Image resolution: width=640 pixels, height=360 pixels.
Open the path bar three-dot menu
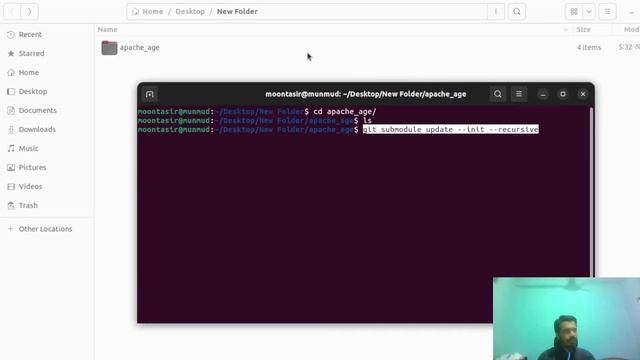tap(496, 11)
